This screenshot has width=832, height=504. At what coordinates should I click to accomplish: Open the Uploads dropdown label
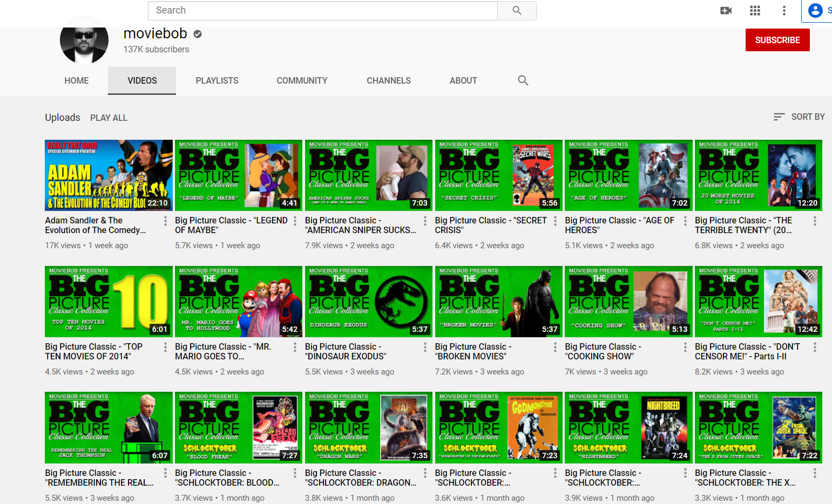pyautogui.click(x=63, y=117)
